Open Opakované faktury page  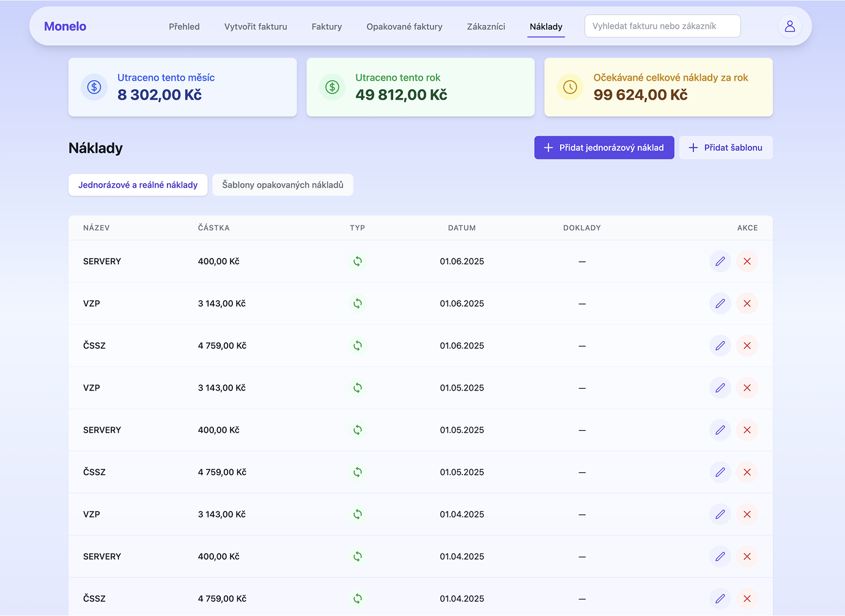(x=404, y=27)
